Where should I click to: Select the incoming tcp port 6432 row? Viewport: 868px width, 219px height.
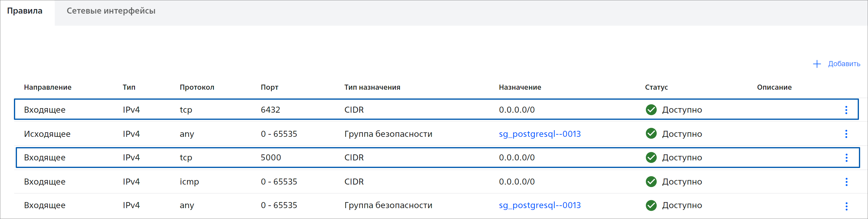tap(436, 109)
